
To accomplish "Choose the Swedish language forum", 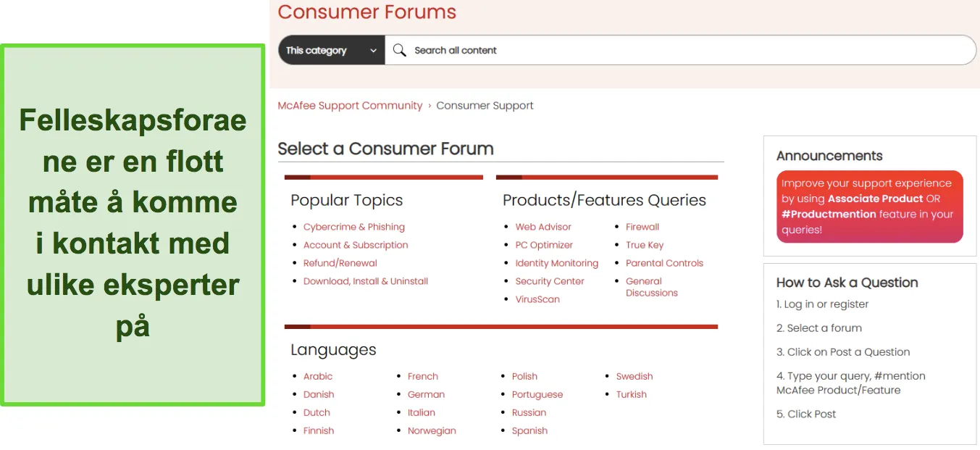I will (x=634, y=376).
